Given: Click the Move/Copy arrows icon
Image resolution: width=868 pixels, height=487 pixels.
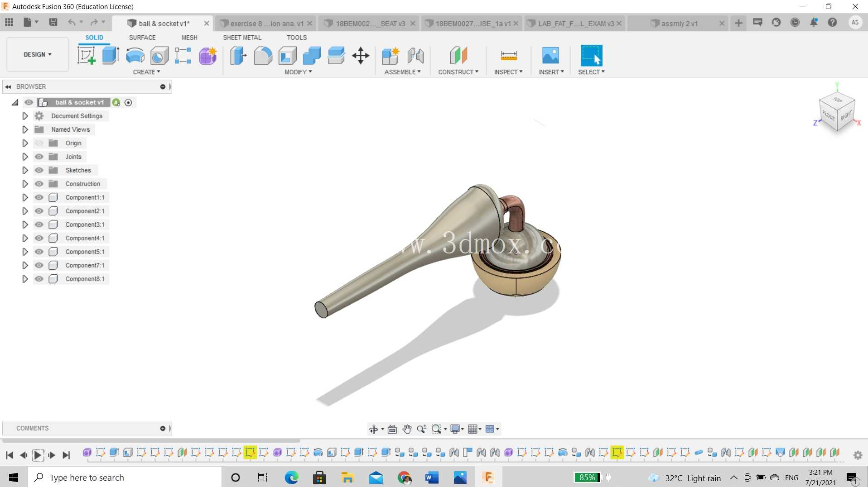Looking at the screenshot, I should pyautogui.click(x=361, y=56).
